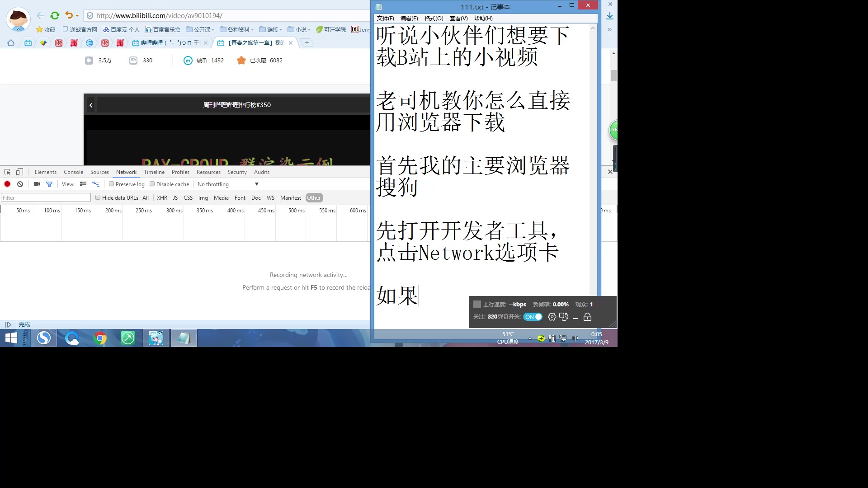The width and height of the screenshot is (868, 488).
Task: Enable the Preserve log checkbox
Action: click(111, 184)
